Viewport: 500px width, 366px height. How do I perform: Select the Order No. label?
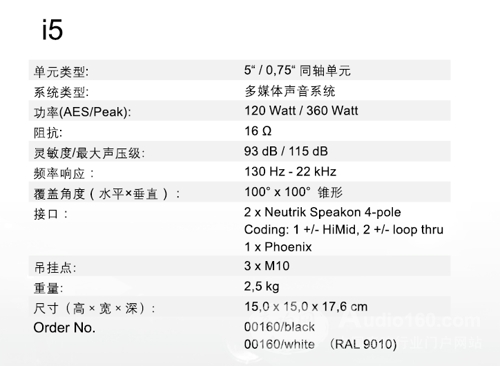point(64,328)
